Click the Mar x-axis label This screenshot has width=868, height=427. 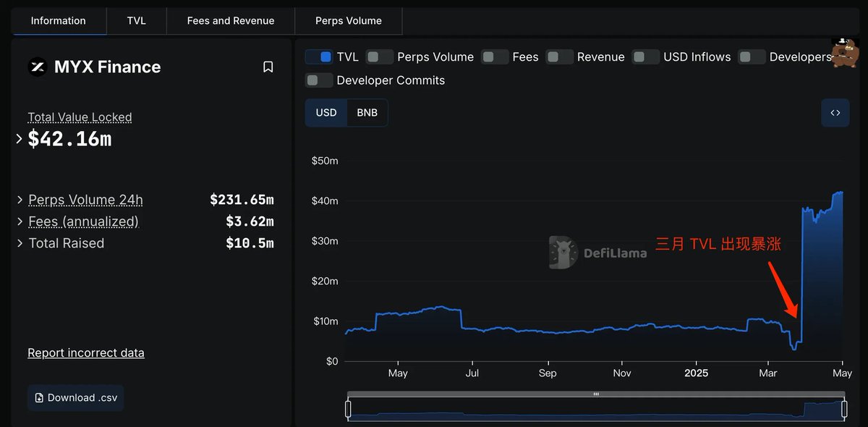[x=768, y=373]
